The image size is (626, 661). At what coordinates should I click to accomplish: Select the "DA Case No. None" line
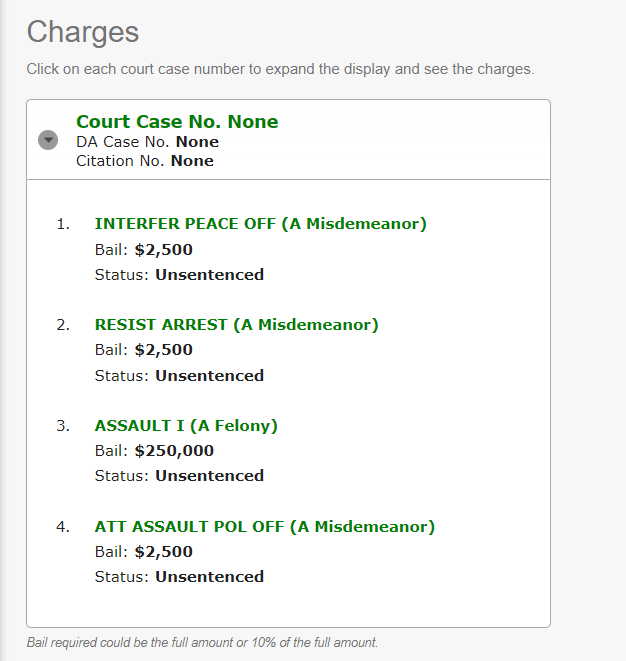point(147,142)
